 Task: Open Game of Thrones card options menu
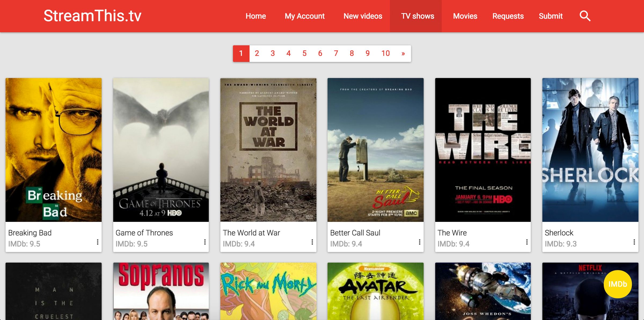tap(205, 242)
